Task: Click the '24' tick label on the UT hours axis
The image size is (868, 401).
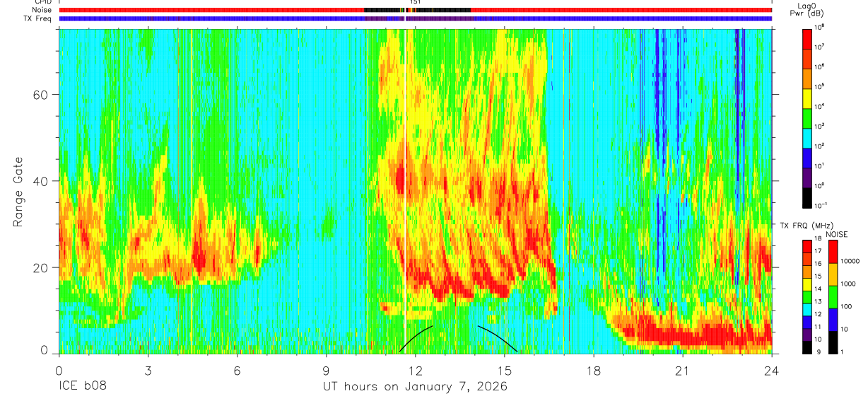Action: tap(772, 370)
